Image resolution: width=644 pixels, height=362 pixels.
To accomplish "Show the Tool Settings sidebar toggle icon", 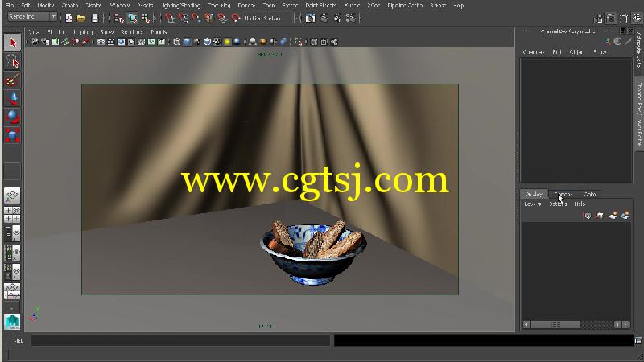I will pyautogui.click(x=623, y=18).
